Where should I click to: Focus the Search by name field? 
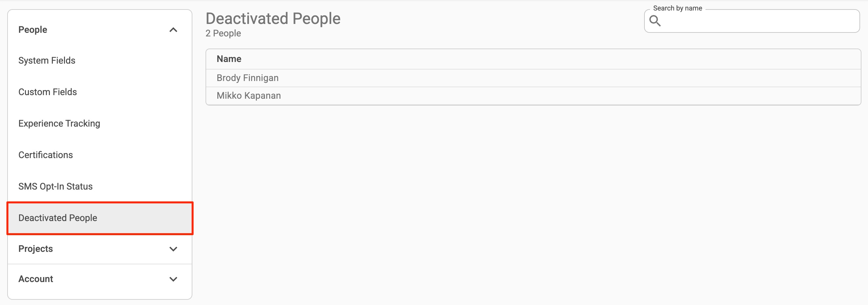pos(758,21)
